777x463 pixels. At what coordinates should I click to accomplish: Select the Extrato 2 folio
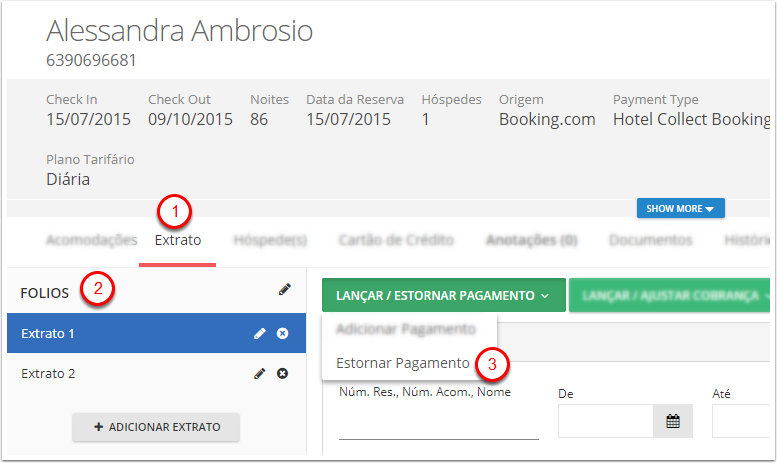tap(156, 373)
